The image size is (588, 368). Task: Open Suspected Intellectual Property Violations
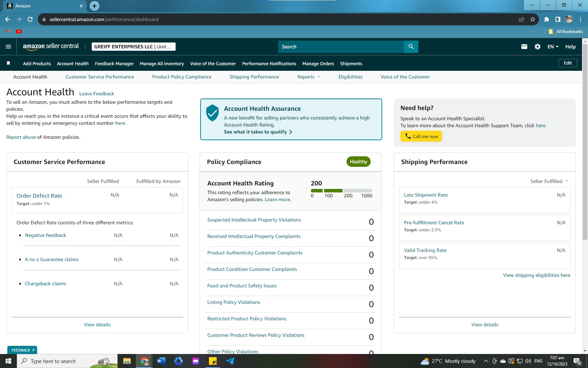coord(254,220)
